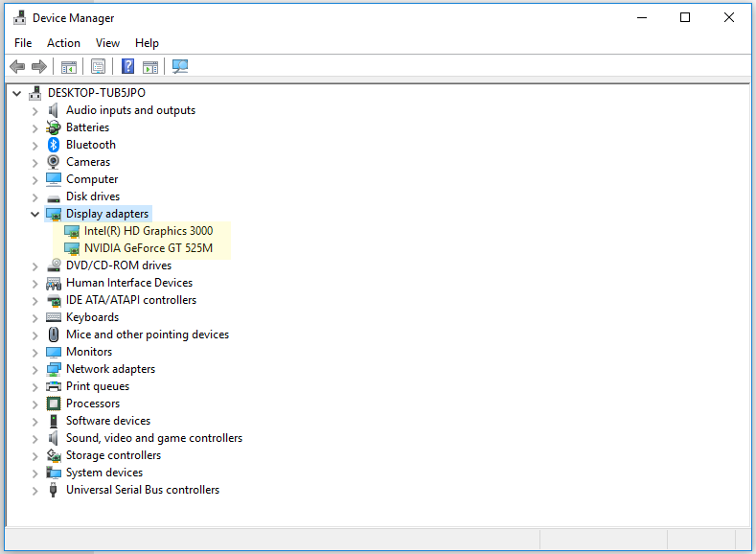The image size is (756, 554).
Task: Minimize the Device Manager window
Action: 642,18
